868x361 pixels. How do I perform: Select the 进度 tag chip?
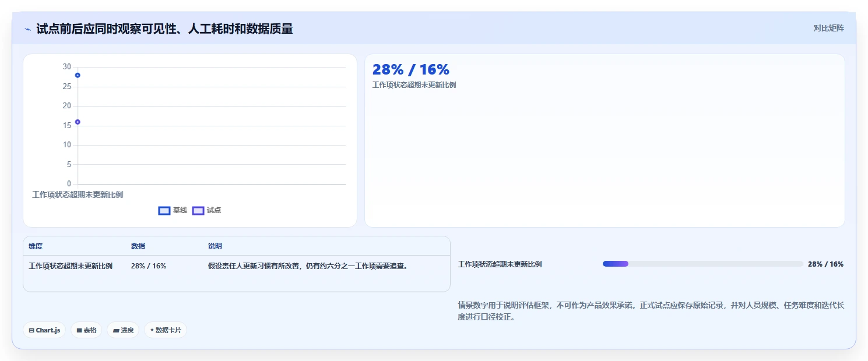pyautogui.click(x=123, y=330)
